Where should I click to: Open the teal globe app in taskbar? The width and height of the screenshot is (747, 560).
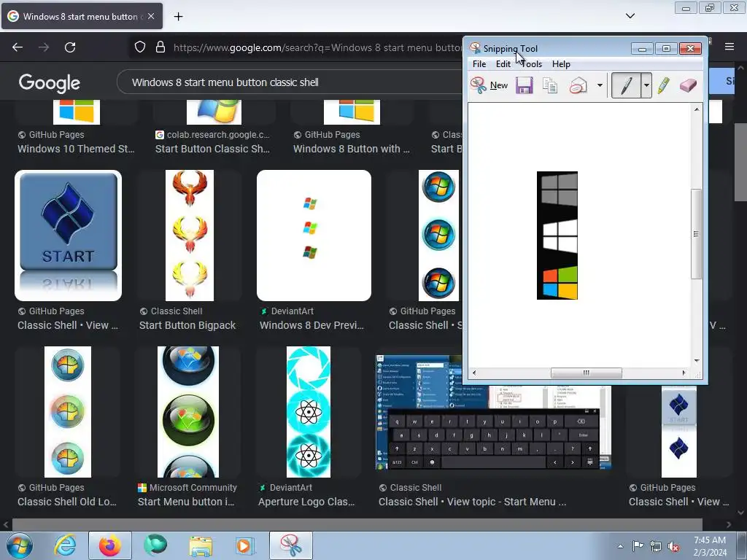(x=155, y=545)
